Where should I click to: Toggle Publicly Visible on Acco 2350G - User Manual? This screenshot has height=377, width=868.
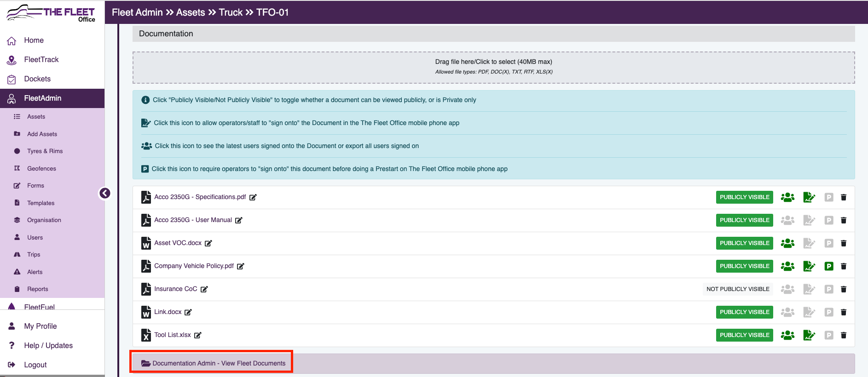click(x=744, y=220)
